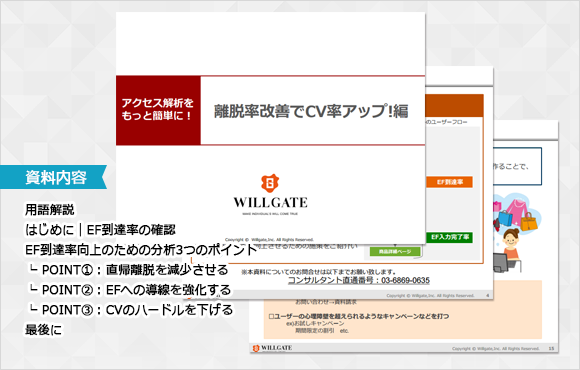
Task: Click the green 商品詳細ページ box
Action: (x=395, y=252)
